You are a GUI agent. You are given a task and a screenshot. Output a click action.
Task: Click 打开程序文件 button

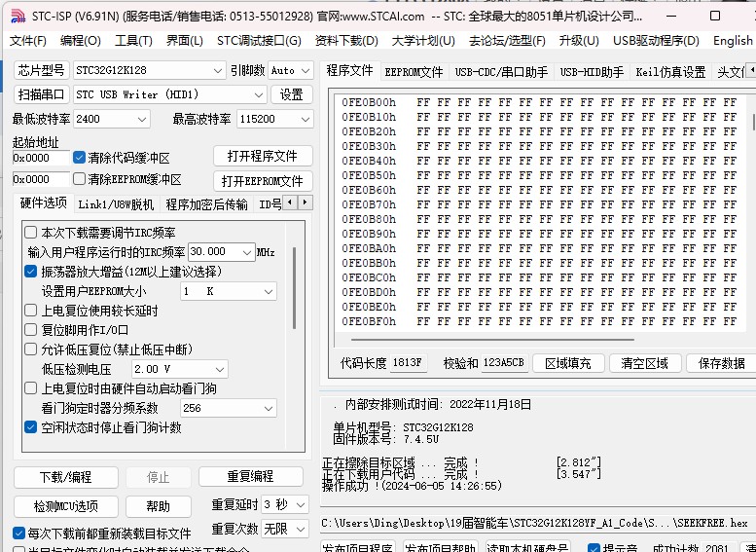tap(263, 156)
